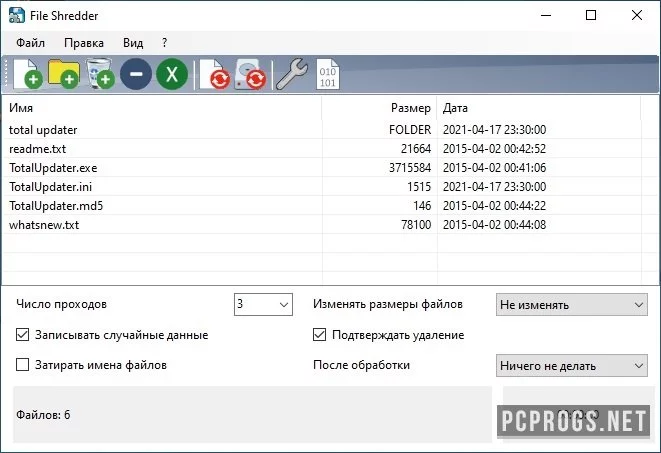
Task: Expand the Число проходов dropdown showing 3
Action: pyautogui.click(x=263, y=304)
